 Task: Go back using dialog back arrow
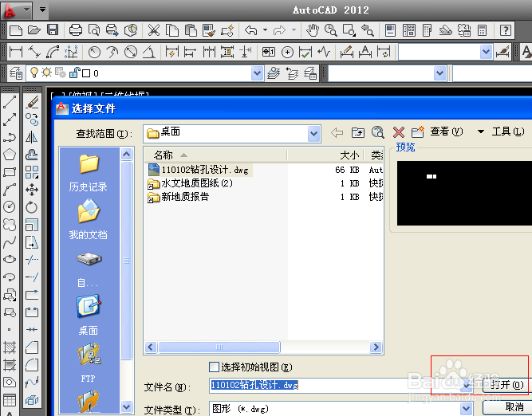pos(337,132)
